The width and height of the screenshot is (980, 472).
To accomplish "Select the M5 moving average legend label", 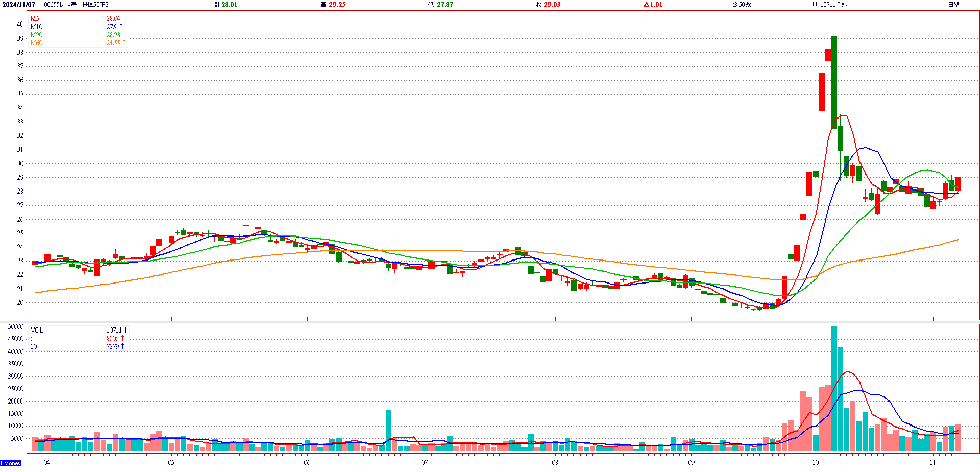I will 35,18.
